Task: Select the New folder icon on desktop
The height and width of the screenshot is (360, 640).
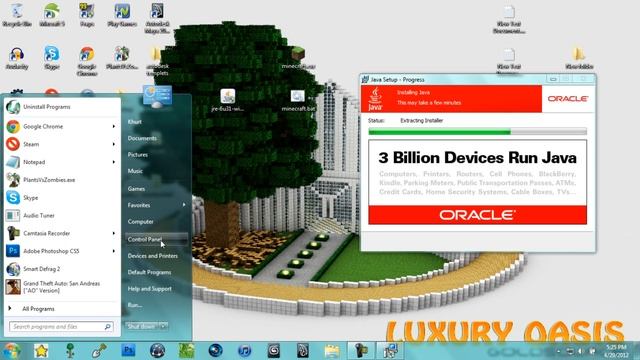Action: click(579, 58)
